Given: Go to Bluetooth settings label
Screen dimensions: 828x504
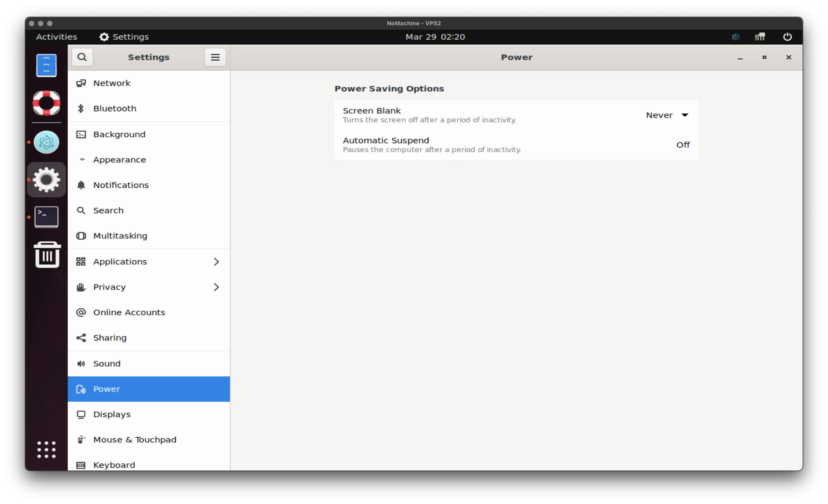Looking at the screenshot, I should click(115, 108).
